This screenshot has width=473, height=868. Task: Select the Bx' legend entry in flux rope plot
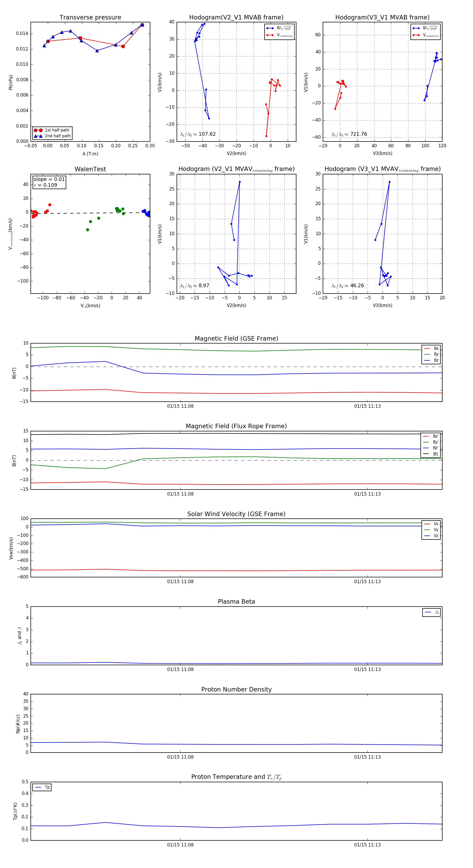coord(431,436)
